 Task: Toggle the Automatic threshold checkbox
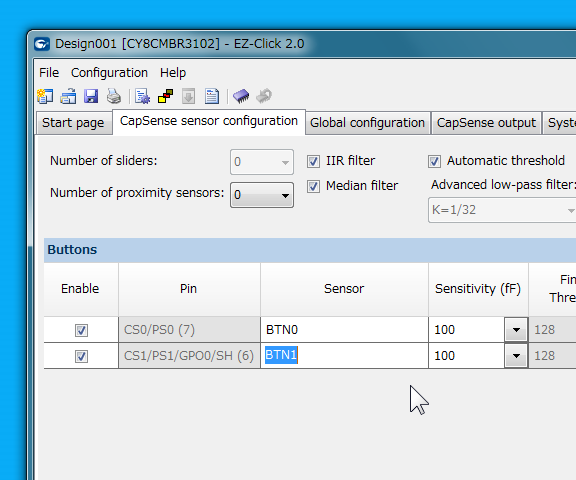(434, 162)
